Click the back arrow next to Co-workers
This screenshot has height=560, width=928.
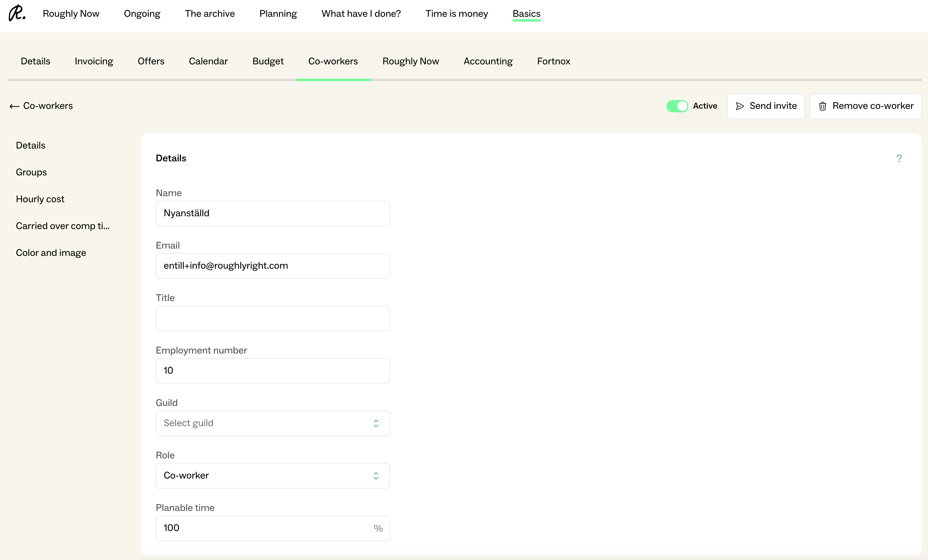[14, 106]
